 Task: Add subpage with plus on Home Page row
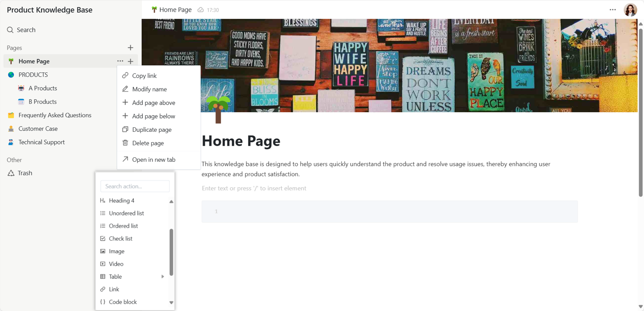[131, 61]
